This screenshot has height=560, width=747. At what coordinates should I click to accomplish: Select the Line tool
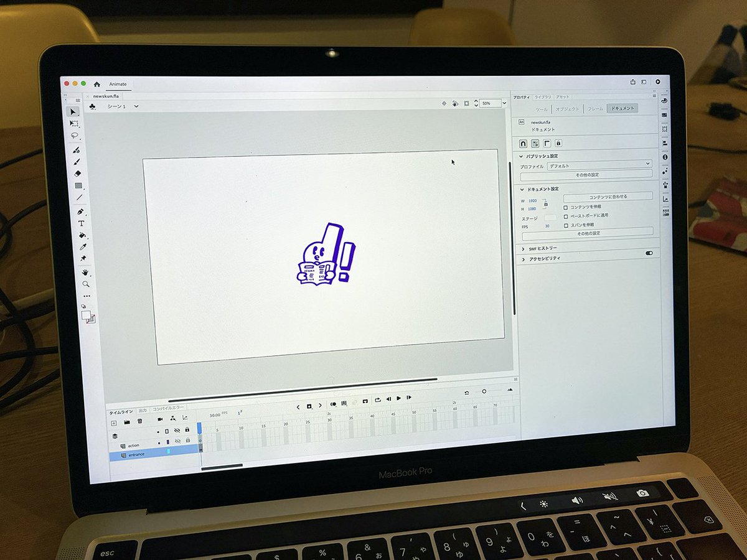click(79, 197)
